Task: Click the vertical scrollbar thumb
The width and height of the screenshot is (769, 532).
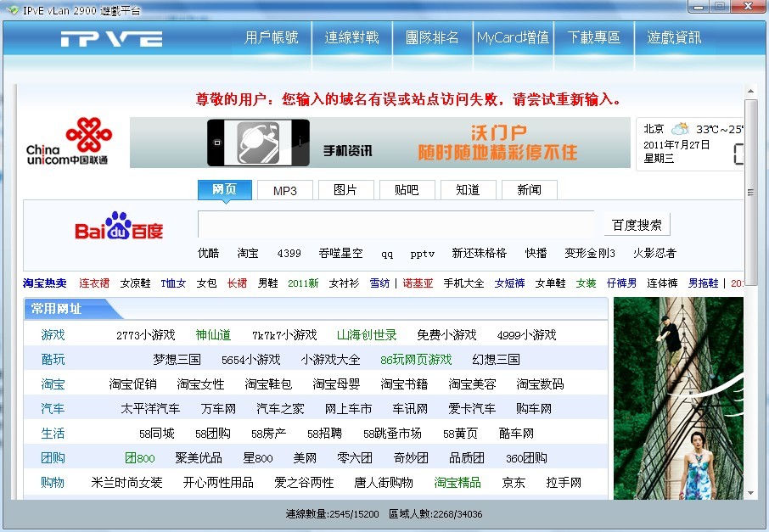Action: (x=750, y=193)
